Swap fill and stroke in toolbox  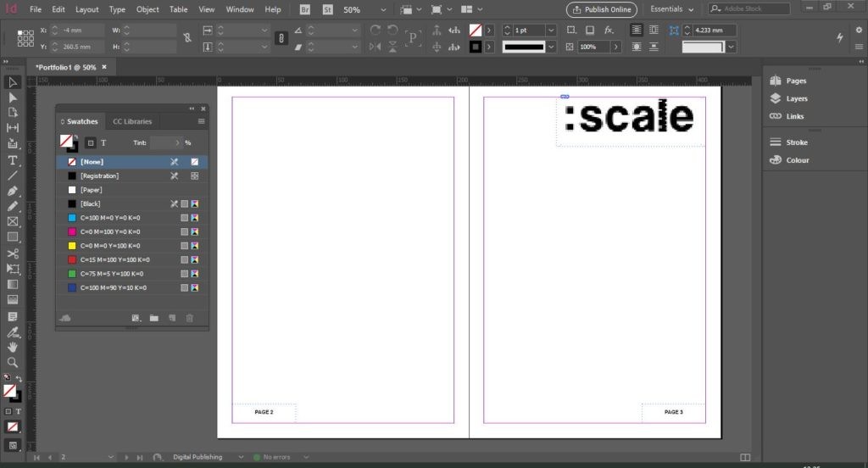[19, 378]
